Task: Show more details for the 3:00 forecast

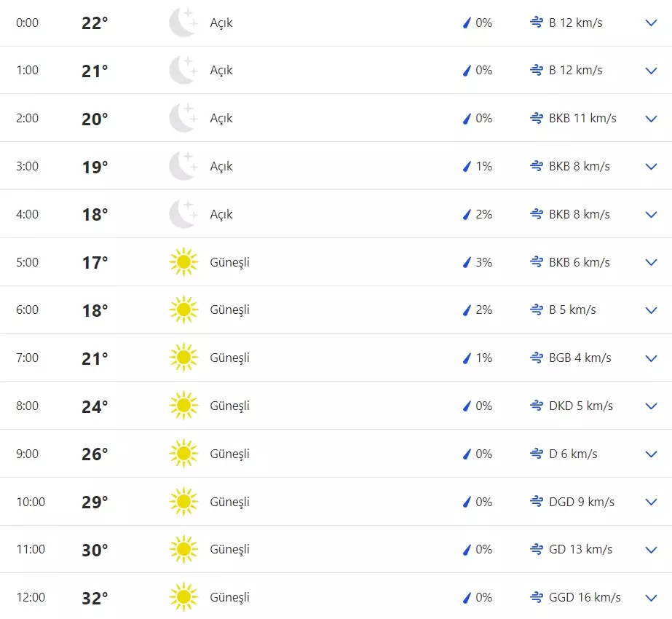Action: (x=652, y=166)
